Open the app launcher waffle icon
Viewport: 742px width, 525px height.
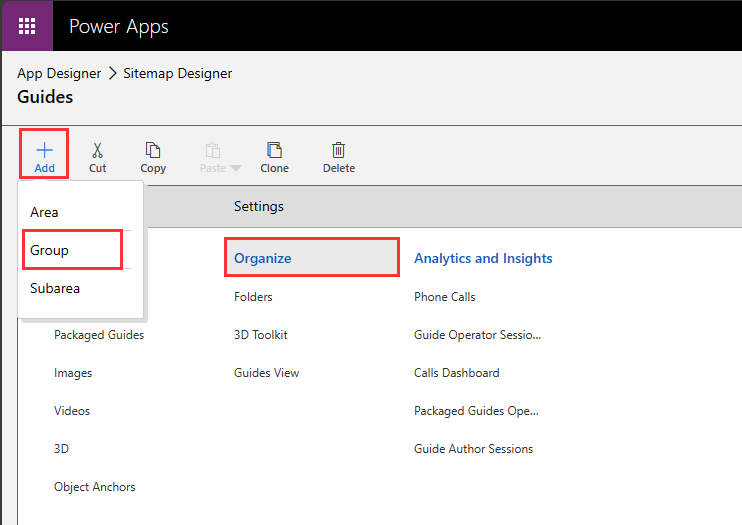[27, 26]
